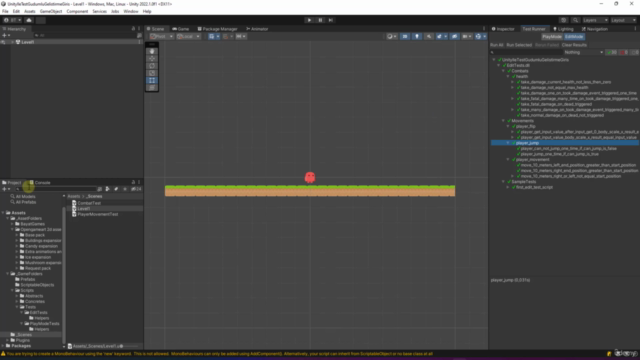Toggle failed tests filter in Test Runner
This screenshot has width=640, height=360.
click(x=624, y=52)
